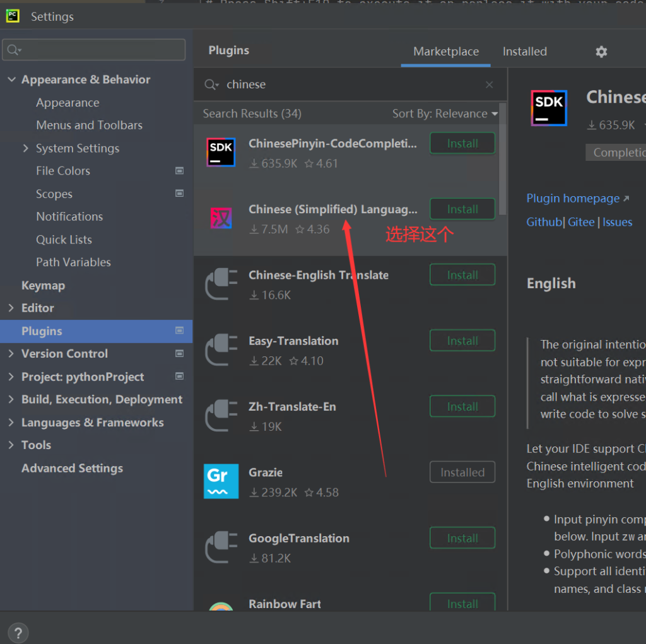Viewport: 646px width, 644px height.
Task: Select the Zh-Translate-En plugin title
Action: [x=292, y=407]
